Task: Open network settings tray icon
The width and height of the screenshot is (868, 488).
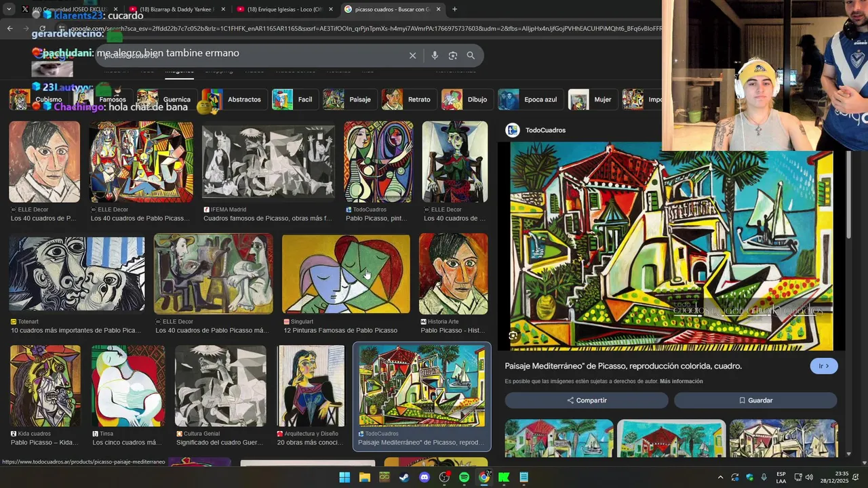Action: point(798,477)
